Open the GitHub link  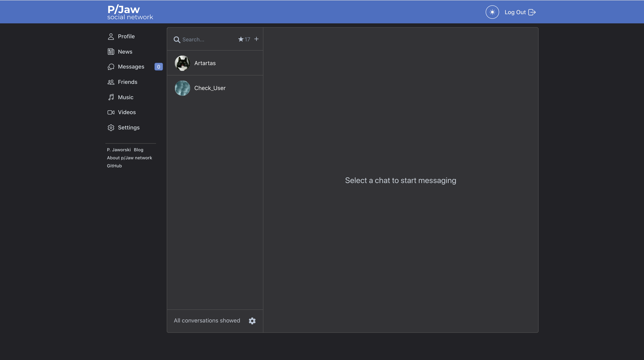114,166
